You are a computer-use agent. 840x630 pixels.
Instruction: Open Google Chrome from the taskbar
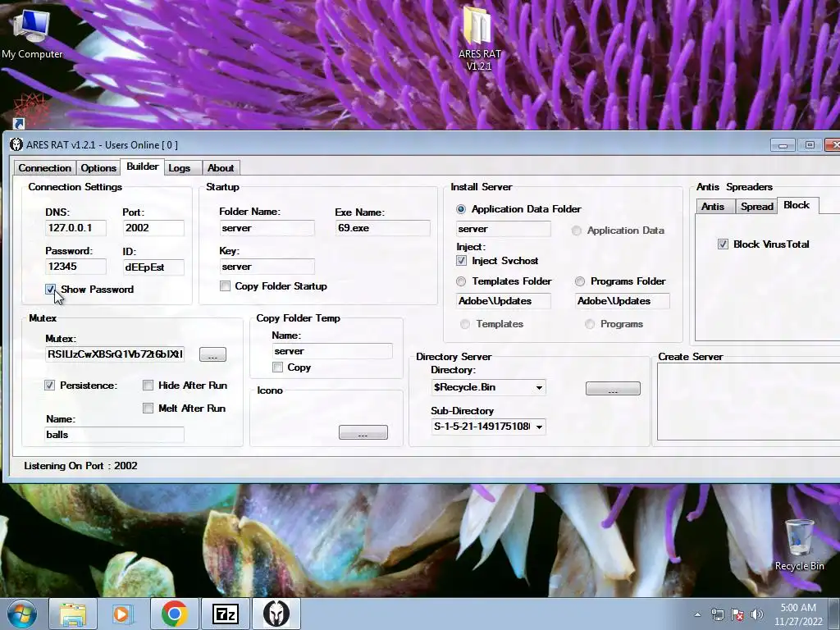coord(174,614)
